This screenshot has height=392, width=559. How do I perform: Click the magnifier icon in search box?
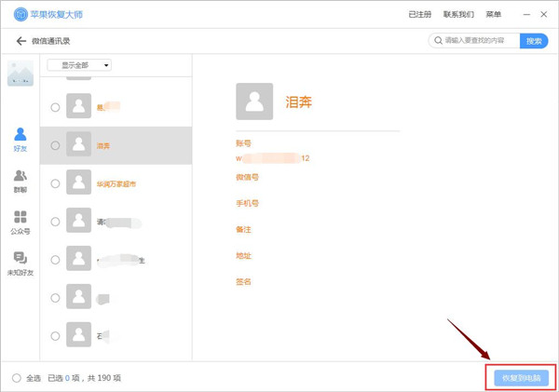[438, 41]
